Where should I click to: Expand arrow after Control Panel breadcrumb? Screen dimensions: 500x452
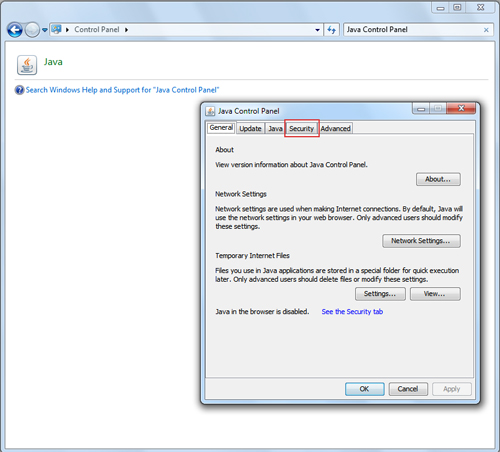tap(126, 30)
